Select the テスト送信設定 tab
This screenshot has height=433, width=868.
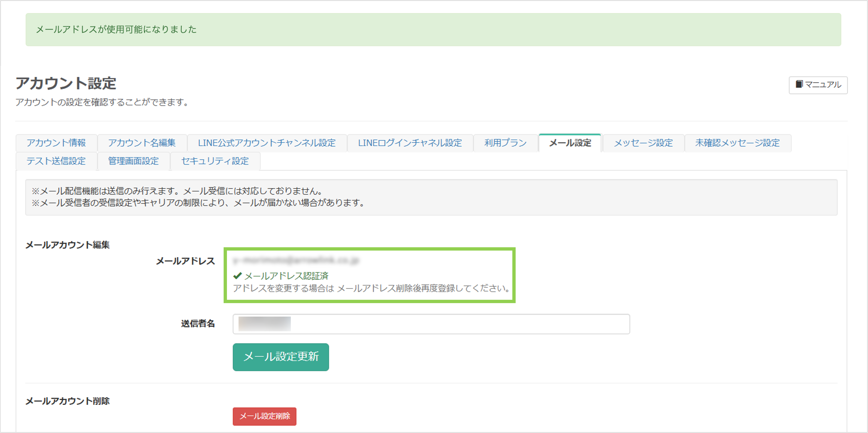click(x=57, y=161)
